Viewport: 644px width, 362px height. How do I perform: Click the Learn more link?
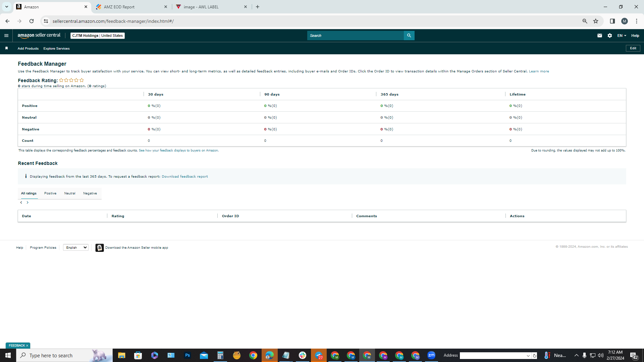click(x=539, y=71)
